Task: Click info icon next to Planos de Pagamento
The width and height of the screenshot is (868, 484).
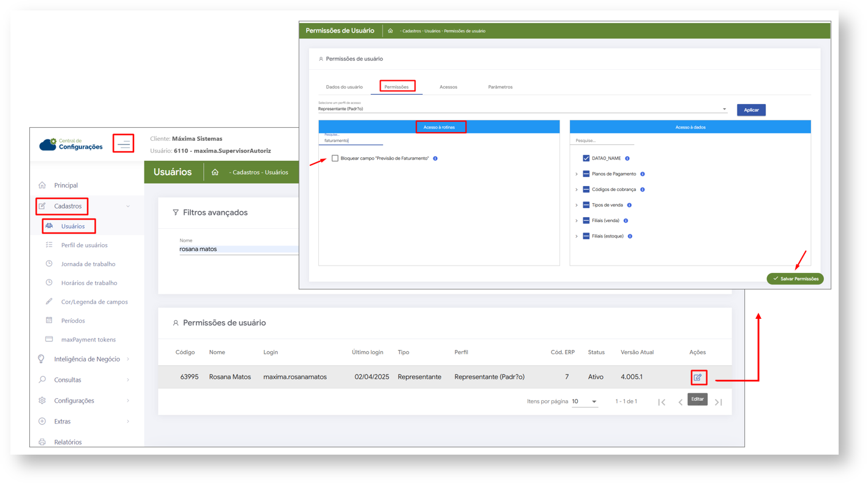Action: 642,174
